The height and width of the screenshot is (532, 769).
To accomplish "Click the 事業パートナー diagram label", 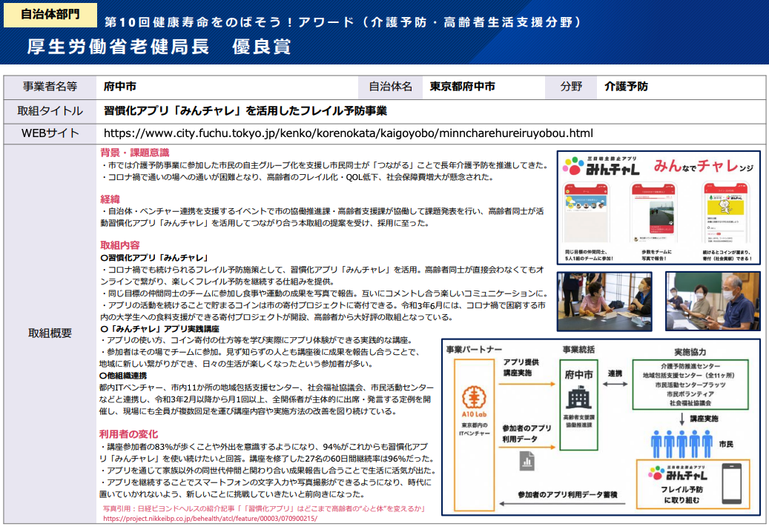I will (x=474, y=350).
